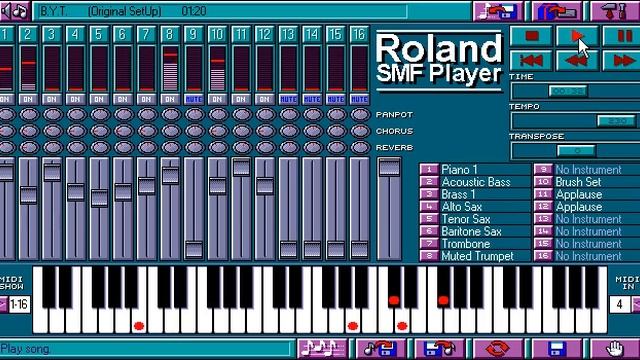Click instrument slot 4 button for Alto Sax

pos(429,207)
